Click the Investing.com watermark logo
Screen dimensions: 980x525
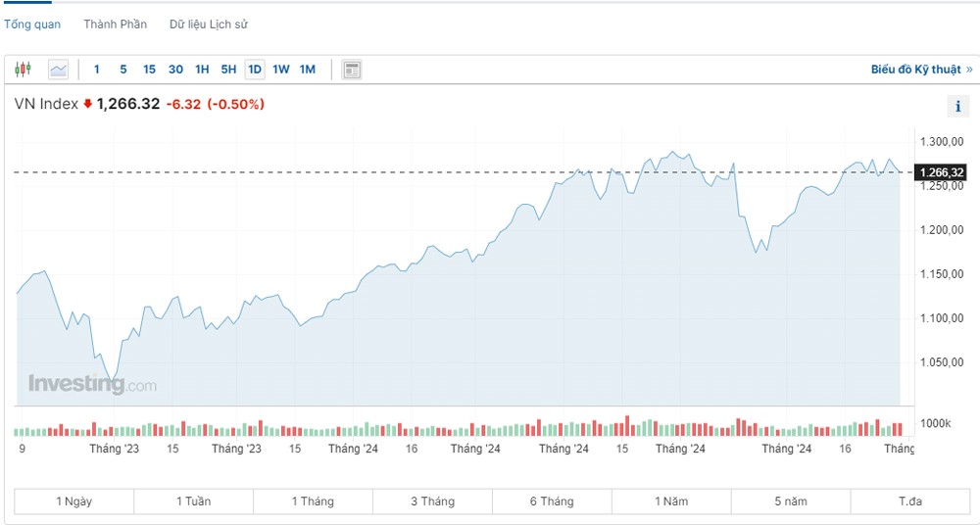pyautogui.click(x=91, y=384)
